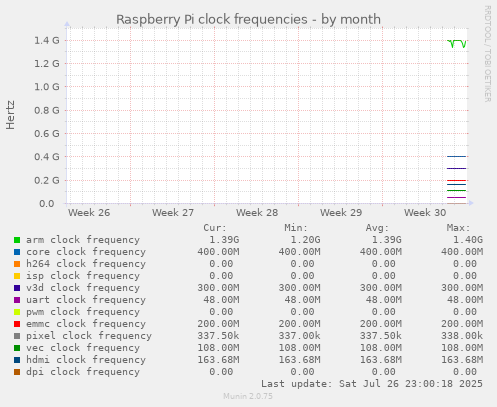
Task: Click the h264 clock frequency orange swatch
Action: tap(17, 264)
